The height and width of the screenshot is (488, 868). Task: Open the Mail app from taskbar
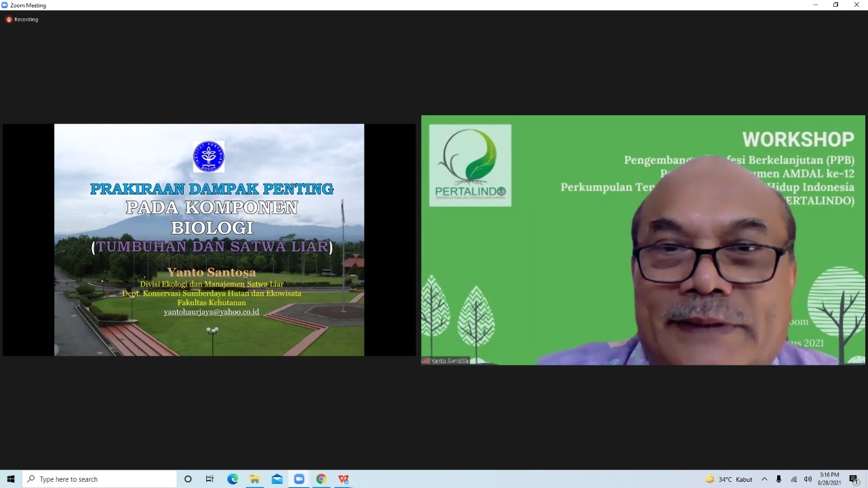click(277, 479)
